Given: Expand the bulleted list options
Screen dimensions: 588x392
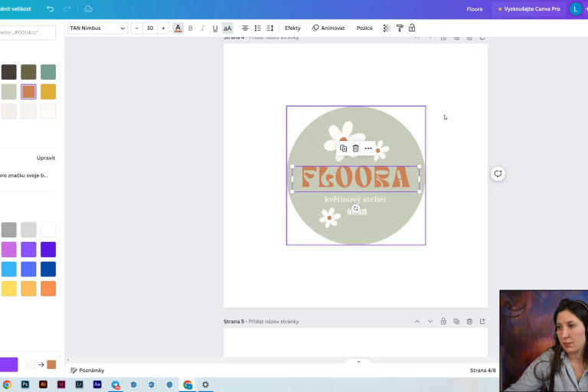Looking at the screenshot, I should pos(257,28).
